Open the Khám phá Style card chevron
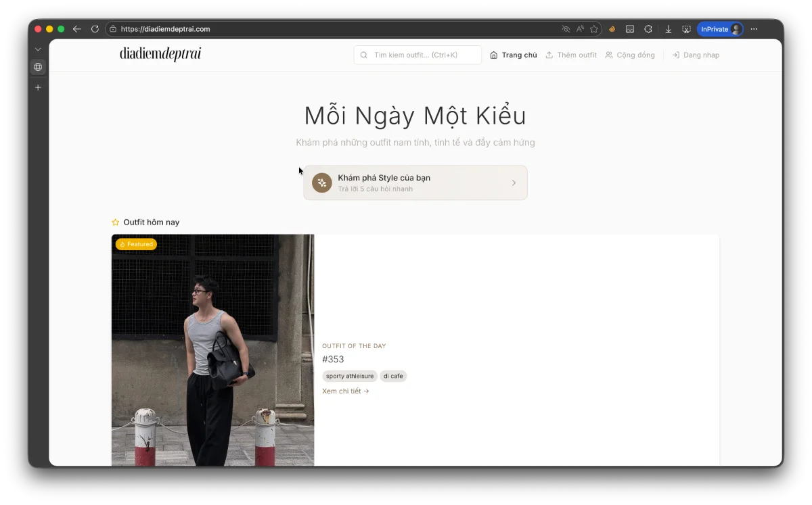The width and height of the screenshot is (812, 505). (513, 183)
